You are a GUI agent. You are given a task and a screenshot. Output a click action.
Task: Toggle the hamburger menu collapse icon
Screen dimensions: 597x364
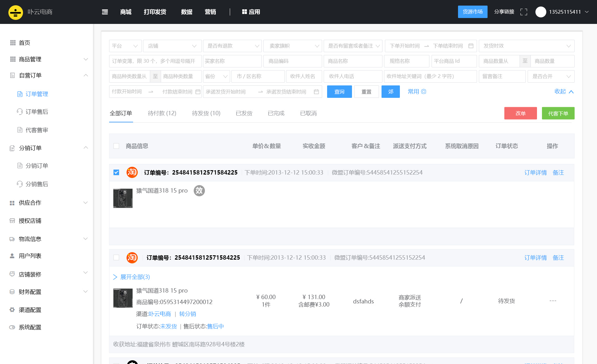[x=105, y=12]
